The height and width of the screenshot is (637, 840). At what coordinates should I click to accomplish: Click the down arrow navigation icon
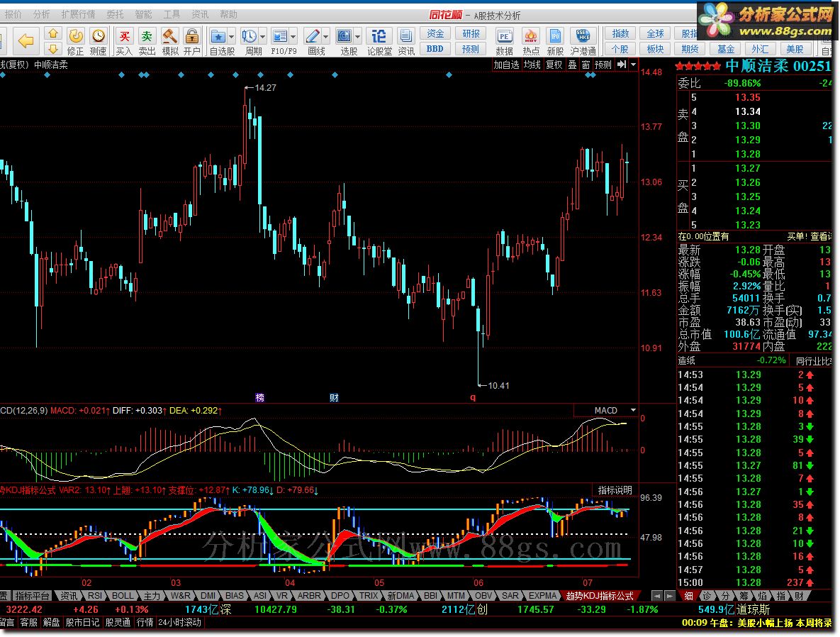(x=52, y=50)
